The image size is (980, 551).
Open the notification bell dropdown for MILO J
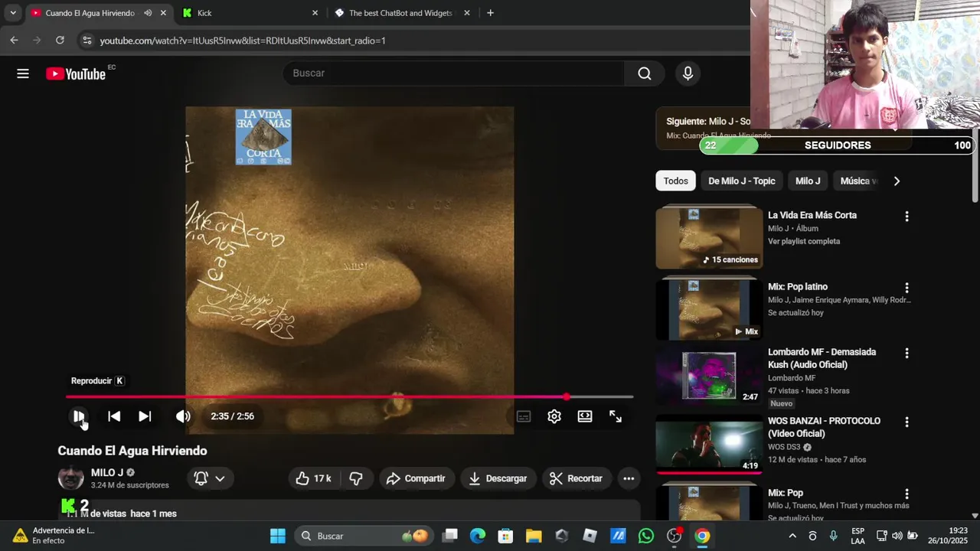coord(210,478)
